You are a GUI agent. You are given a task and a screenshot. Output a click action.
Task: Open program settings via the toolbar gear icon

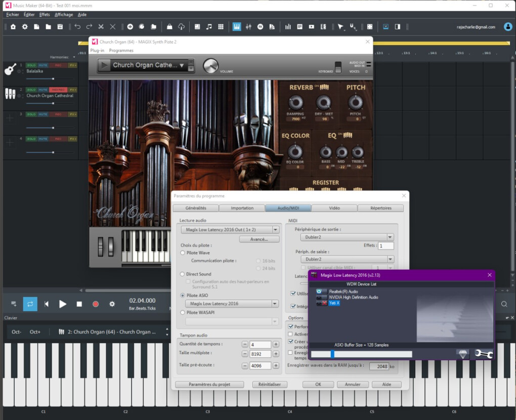(x=25, y=27)
